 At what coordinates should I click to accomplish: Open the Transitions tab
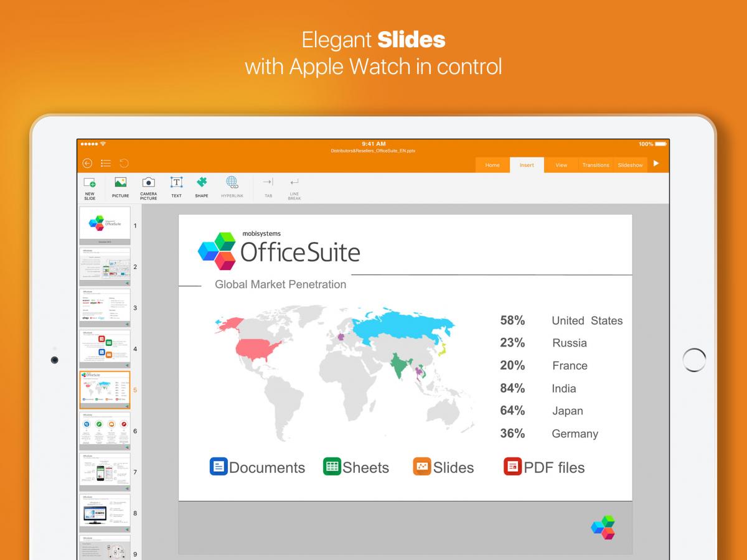(x=596, y=165)
